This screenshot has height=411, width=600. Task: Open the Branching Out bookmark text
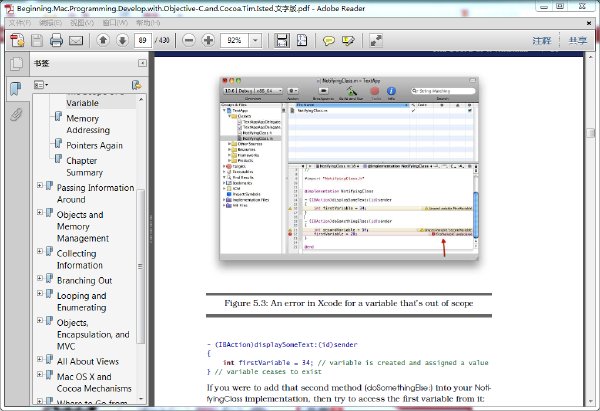(x=85, y=281)
